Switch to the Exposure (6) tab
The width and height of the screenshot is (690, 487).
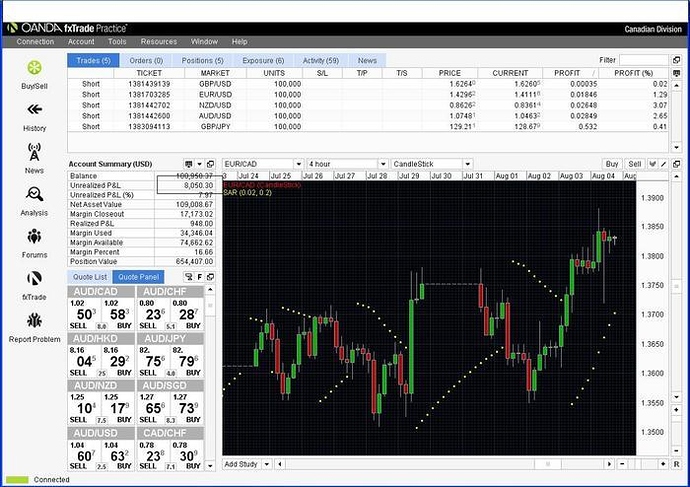(263, 60)
